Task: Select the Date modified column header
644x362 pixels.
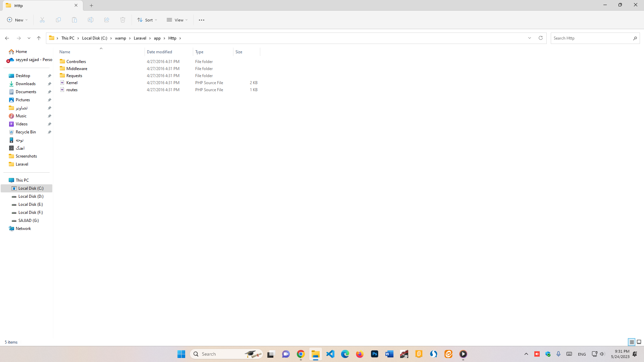Action: (159, 52)
